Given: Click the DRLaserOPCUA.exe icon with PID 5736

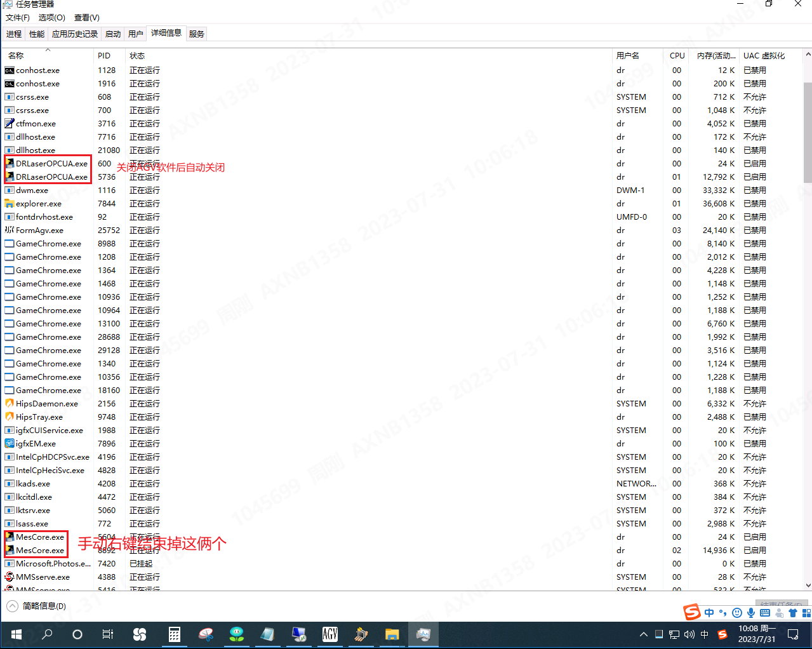Looking at the screenshot, I should [x=10, y=177].
